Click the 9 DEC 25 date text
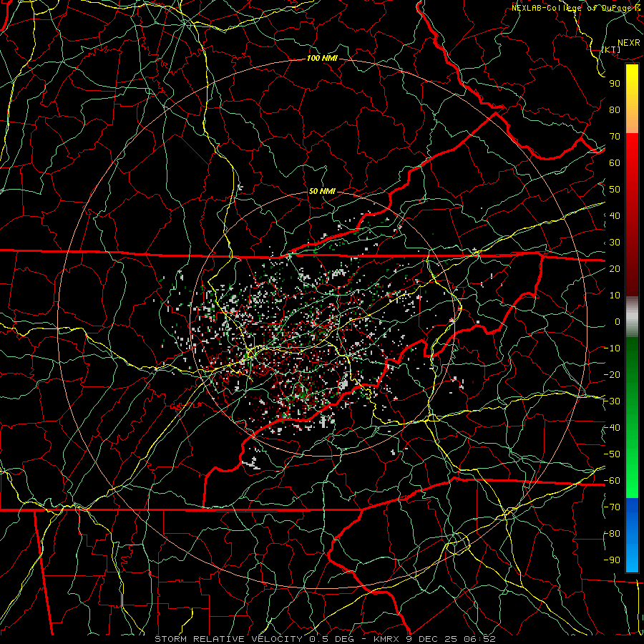 click(432, 639)
